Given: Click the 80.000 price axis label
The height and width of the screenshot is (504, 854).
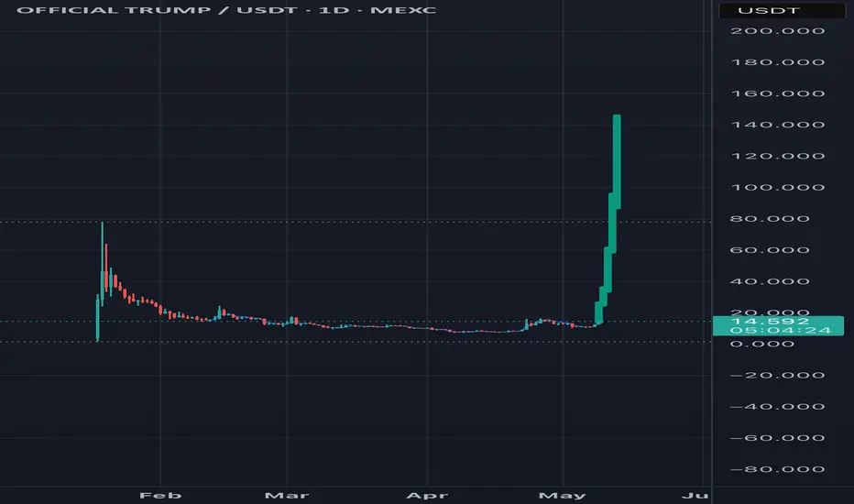Looking at the screenshot, I should pyautogui.click(x=770, y=219).
